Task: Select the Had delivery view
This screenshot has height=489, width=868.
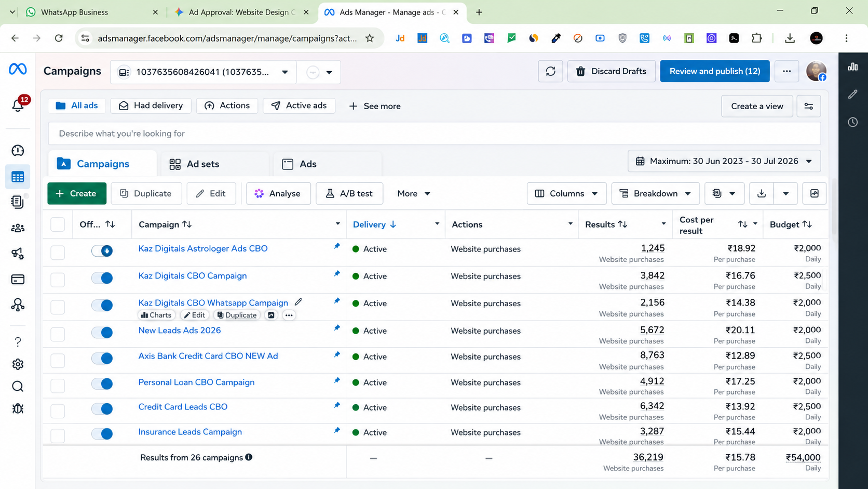Action: [151, 105]
